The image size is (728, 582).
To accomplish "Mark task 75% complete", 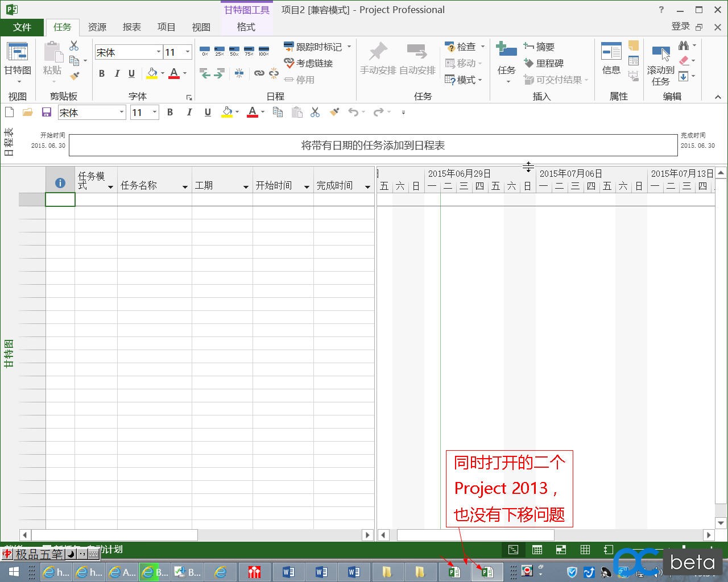I will pyautogui.click(x=249, y=52).
